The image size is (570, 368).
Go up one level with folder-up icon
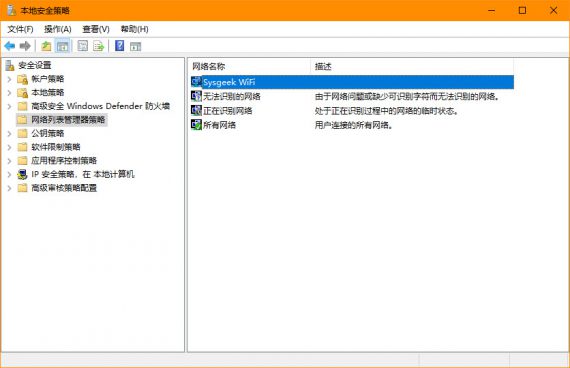click(x=46, y=46)
